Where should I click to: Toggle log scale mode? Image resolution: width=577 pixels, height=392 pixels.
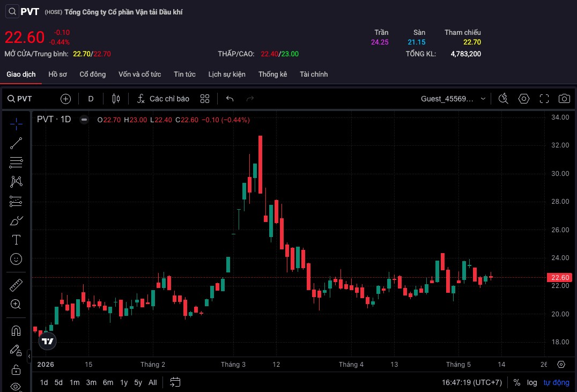532,382
